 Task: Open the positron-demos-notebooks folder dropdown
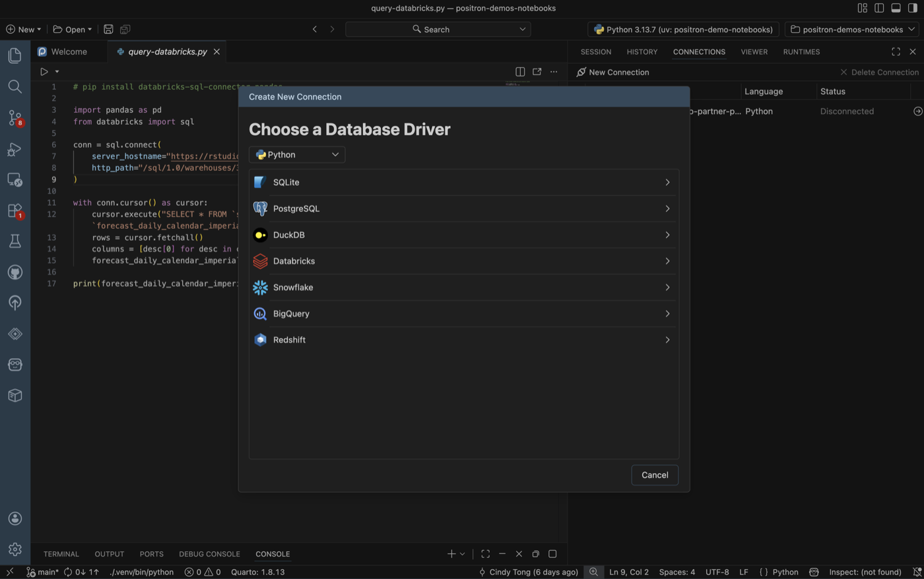click(x=853, y=29)
